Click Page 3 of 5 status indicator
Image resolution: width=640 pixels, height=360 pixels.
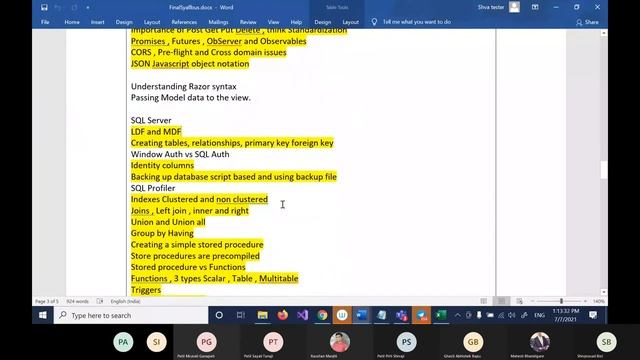point(47,301)
